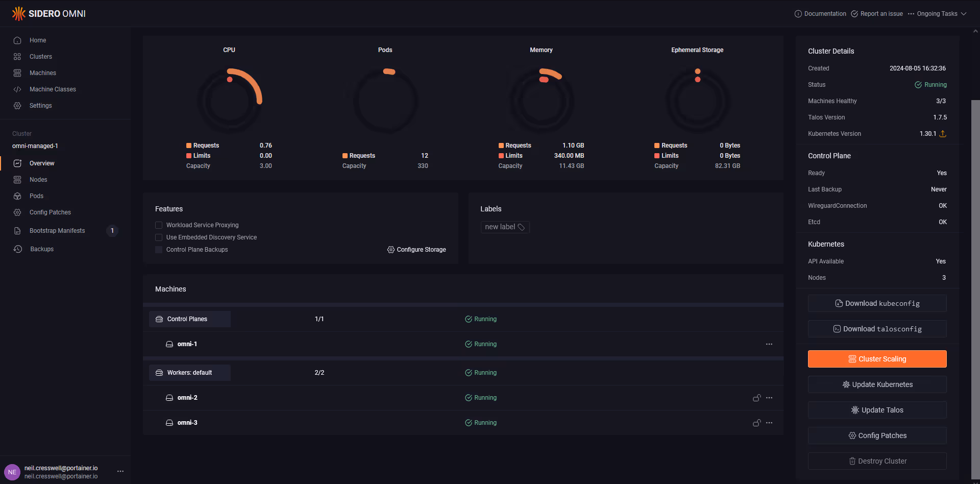Open Machine Classes code icon
980x484 pixels.
point(17,89)
